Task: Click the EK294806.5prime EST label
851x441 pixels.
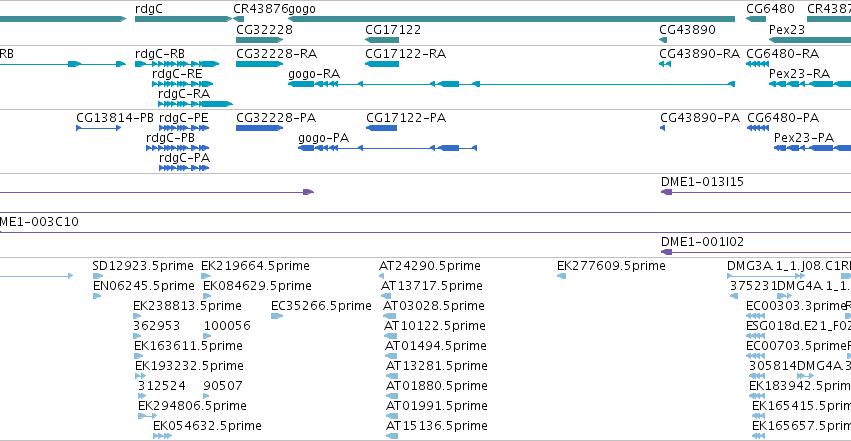Action: 192,406
